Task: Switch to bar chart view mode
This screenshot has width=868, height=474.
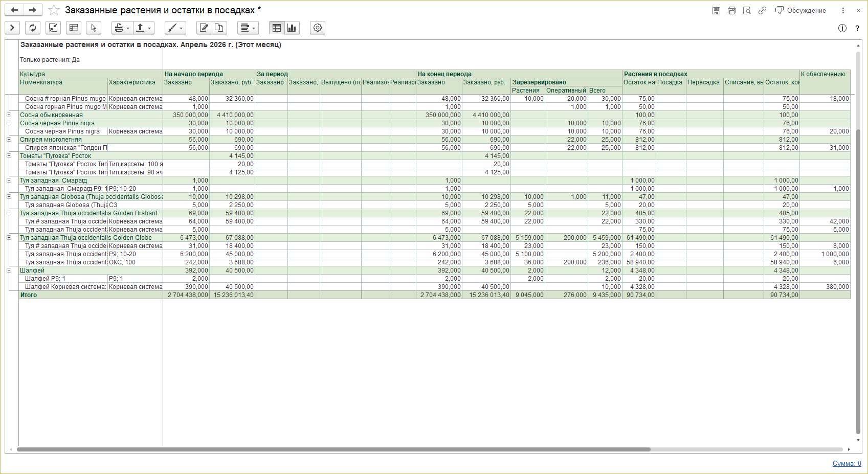Action: [292, 28]
